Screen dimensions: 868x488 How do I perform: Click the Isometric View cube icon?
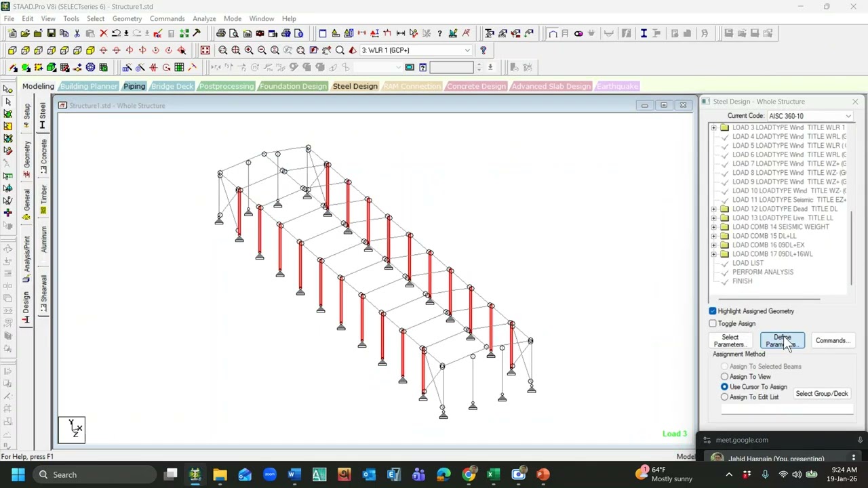90,50
